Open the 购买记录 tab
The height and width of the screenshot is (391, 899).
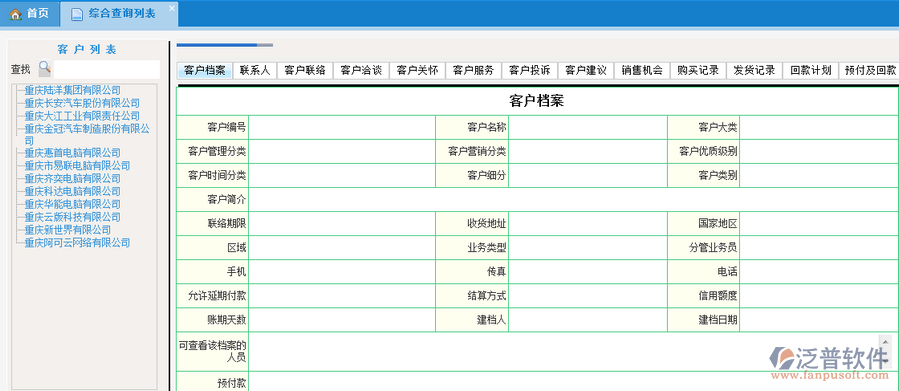click(698, 71)
